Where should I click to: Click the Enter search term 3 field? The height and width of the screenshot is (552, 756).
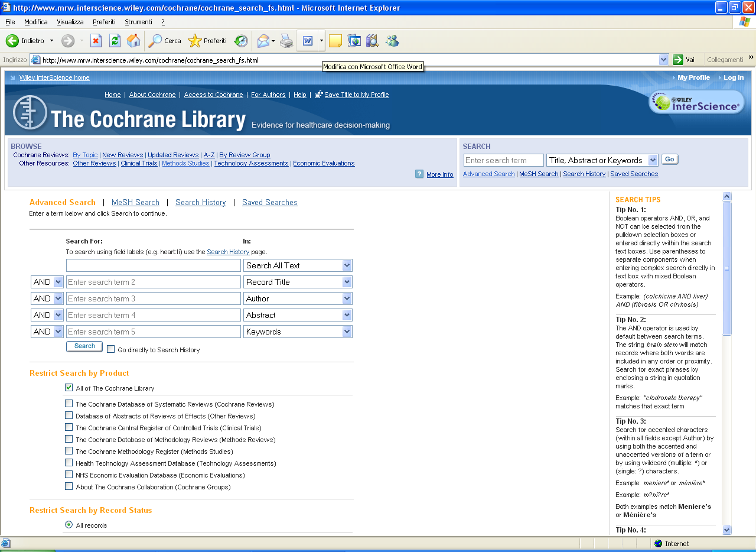pos(154,298)
